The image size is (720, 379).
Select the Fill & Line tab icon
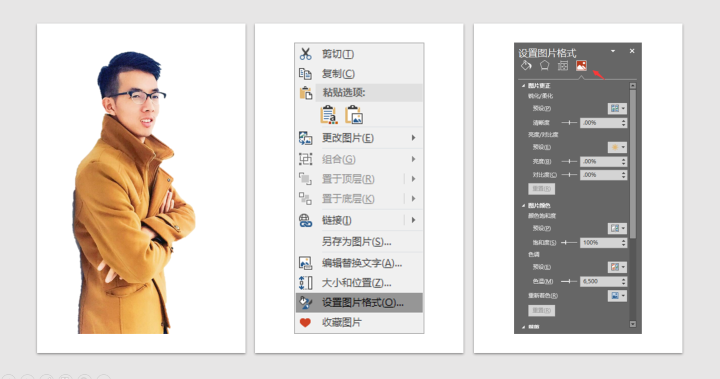[526, 66]
